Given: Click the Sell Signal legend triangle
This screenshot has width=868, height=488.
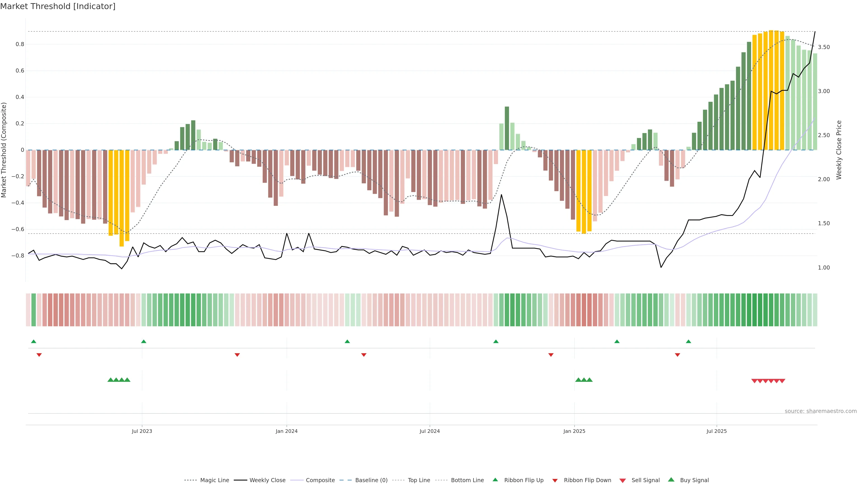Looking at the screenshot, I should click(x=623, y=480).
